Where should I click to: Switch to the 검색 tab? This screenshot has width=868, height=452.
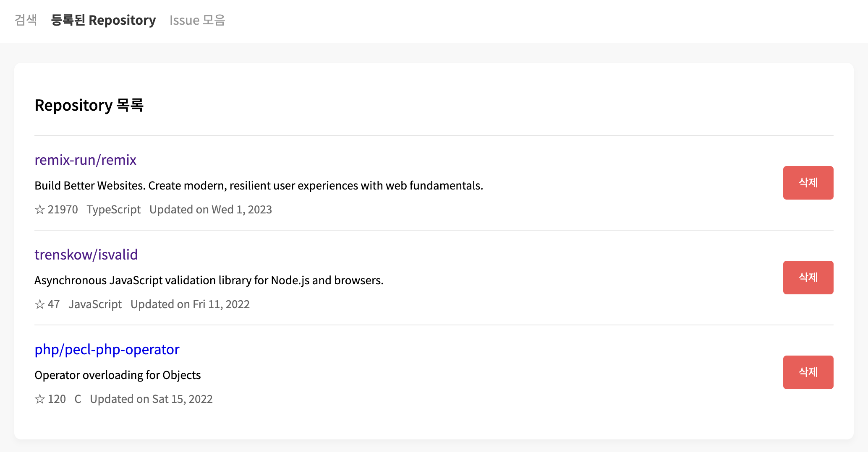click(x=26, y=20)
